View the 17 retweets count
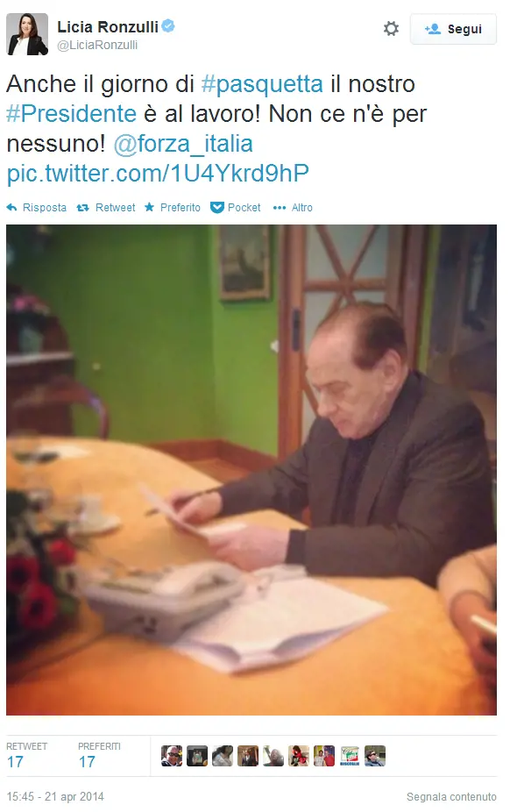 click(15, 762)
